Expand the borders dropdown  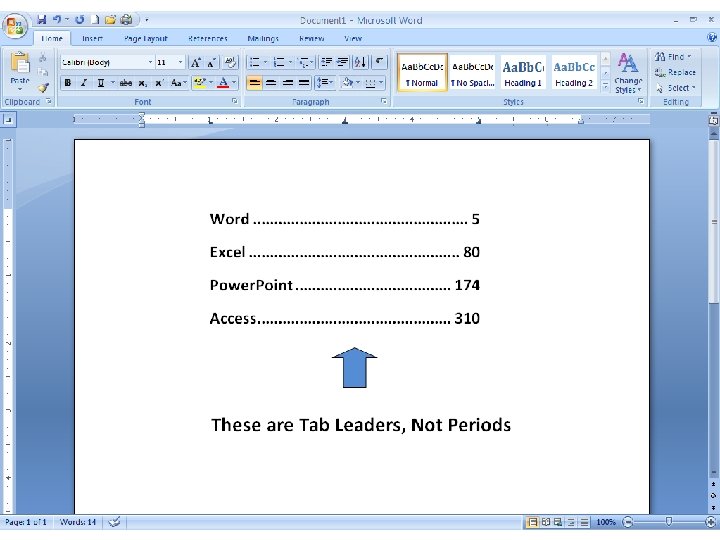tap(381, 83)
